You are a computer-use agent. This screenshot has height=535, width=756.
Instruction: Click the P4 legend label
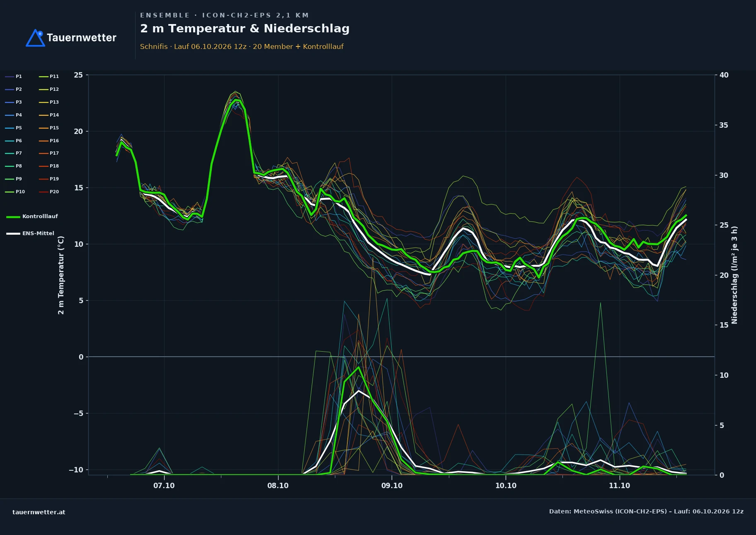[x=19, y=115]
